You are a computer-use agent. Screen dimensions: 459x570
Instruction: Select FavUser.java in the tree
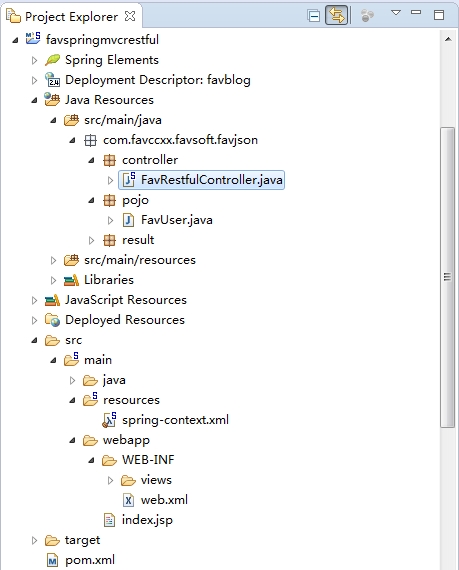[177, 220]
